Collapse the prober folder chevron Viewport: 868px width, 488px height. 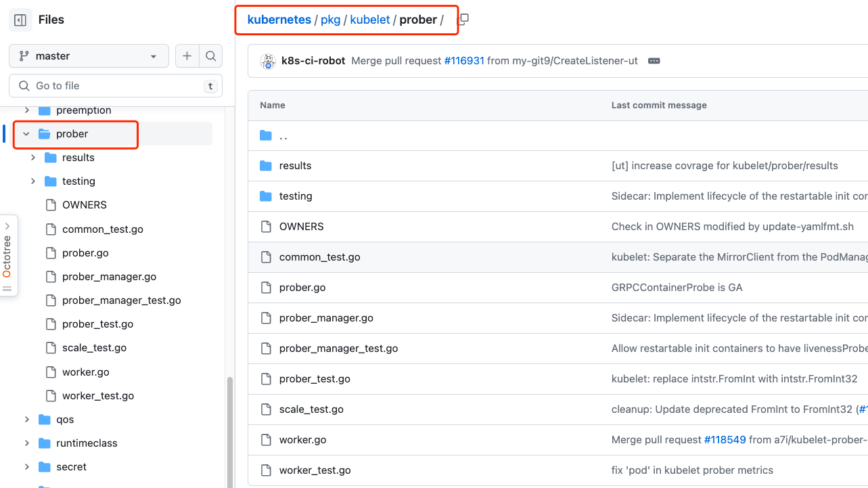pos(26,134)
